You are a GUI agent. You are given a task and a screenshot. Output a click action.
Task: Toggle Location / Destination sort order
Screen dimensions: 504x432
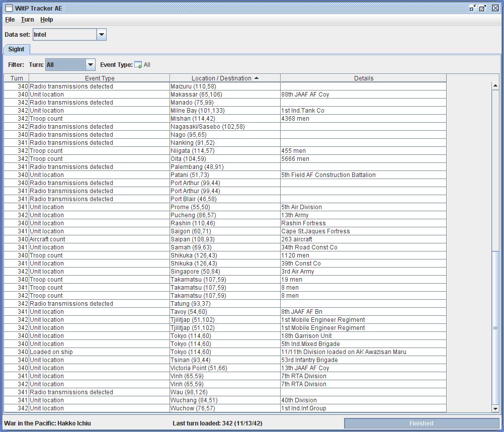224,78
